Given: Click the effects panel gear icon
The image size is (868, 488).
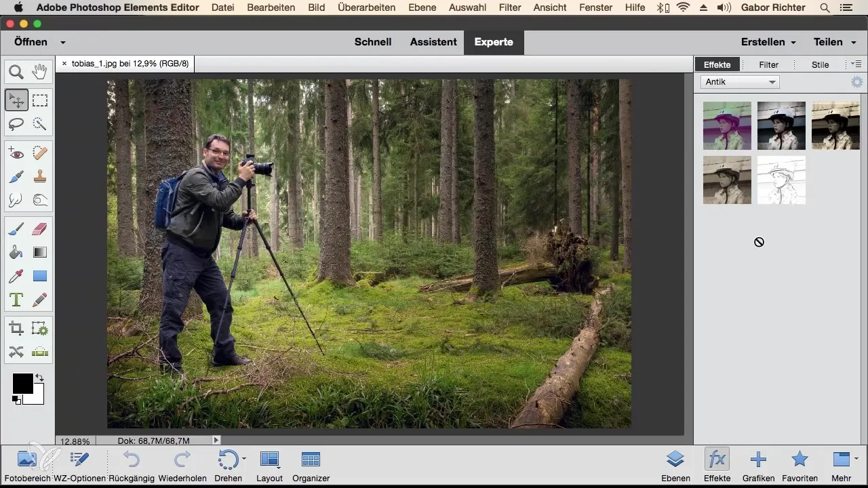Looking at the screenshot, I should point(857,82).
